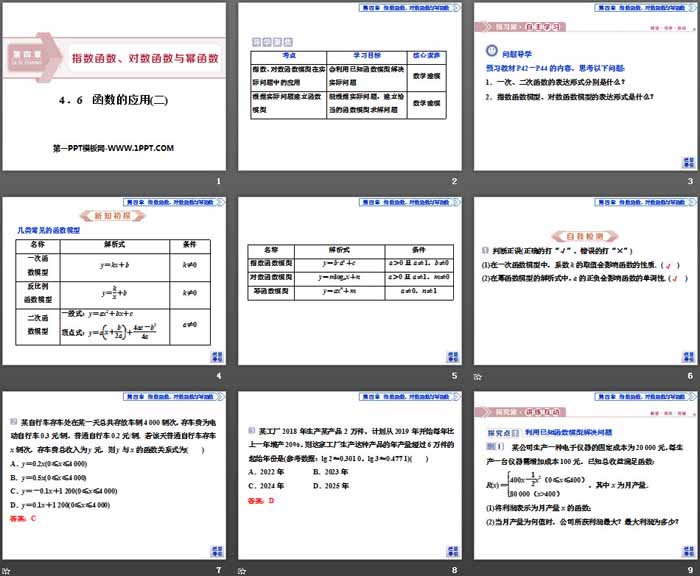Viewport: 700px width, 576px height.
Task: Click the blue corner button on slide 7
Action: point(217,551)
